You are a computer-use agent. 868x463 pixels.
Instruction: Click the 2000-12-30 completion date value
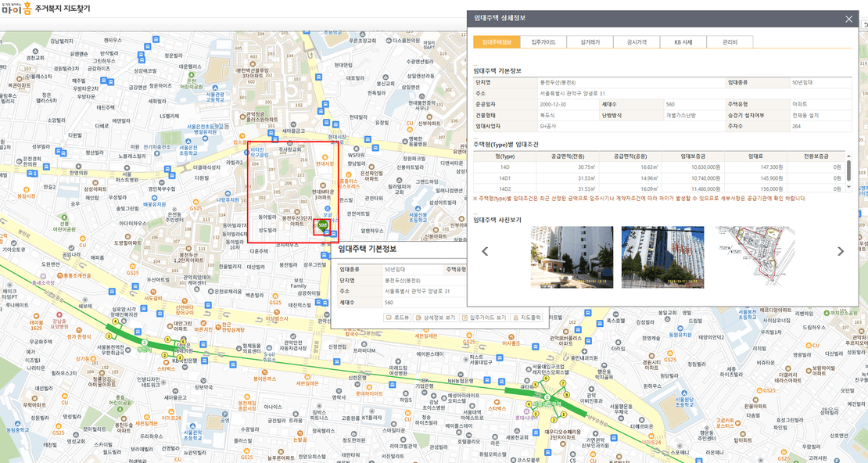553,104
